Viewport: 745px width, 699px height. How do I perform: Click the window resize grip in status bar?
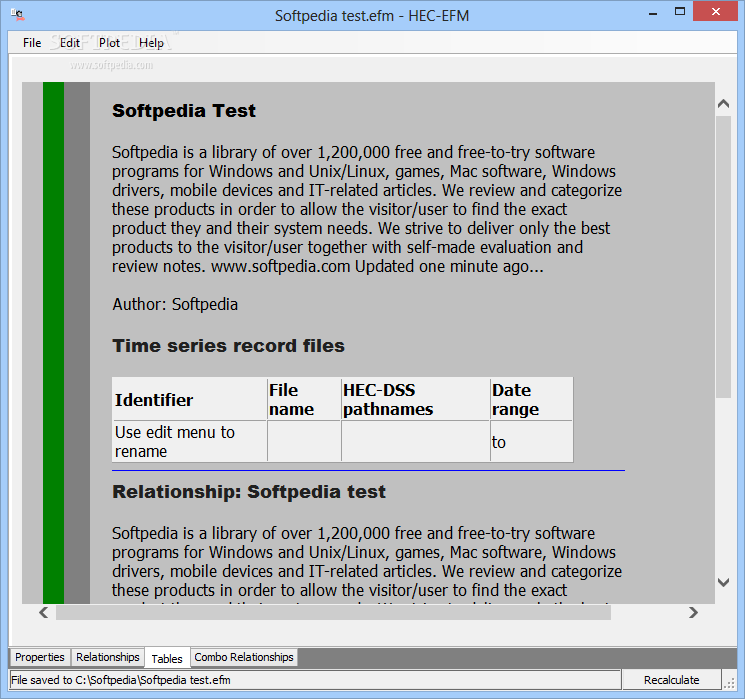(x=729, y=683)
